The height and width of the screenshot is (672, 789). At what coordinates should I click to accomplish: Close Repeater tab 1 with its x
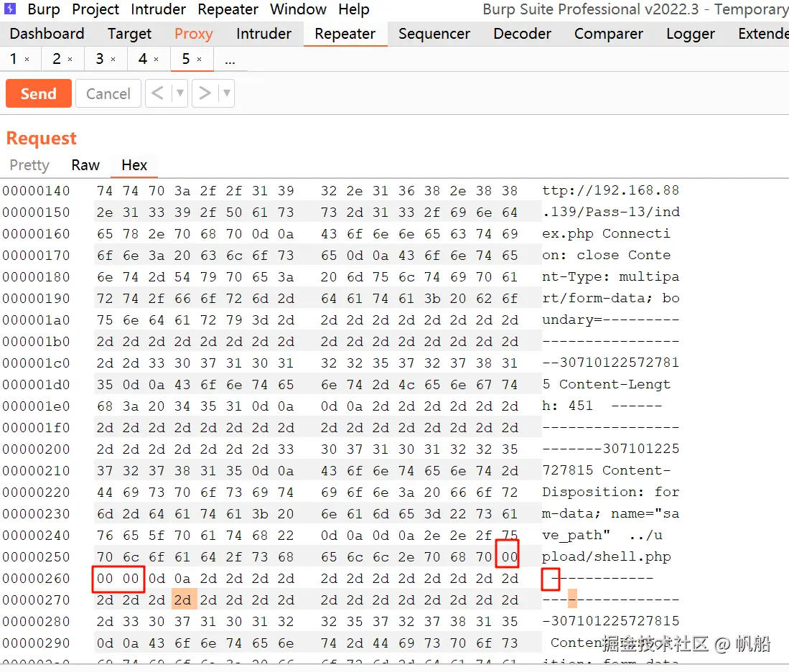pyautogui.click(x=27, y=60)
